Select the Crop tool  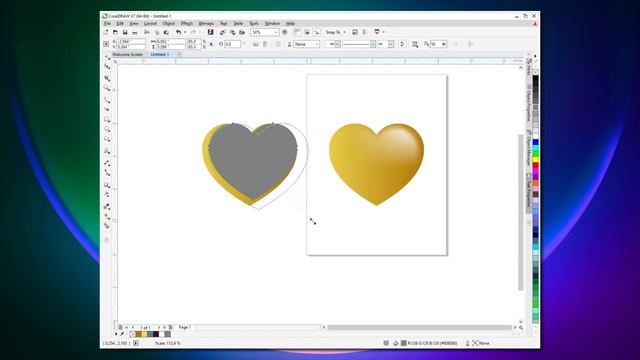[x=107, y=78]
